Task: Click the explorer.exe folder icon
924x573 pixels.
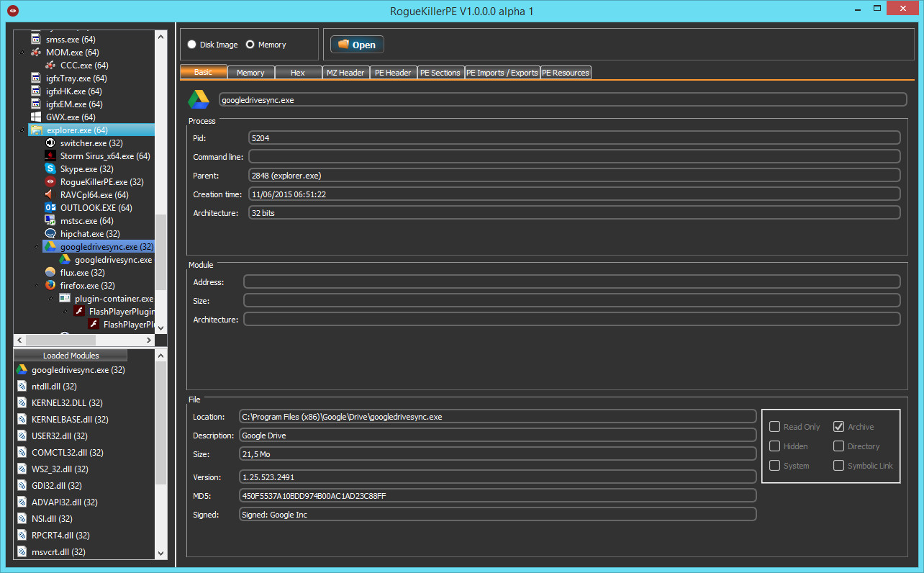Action: tap(36, 130)
